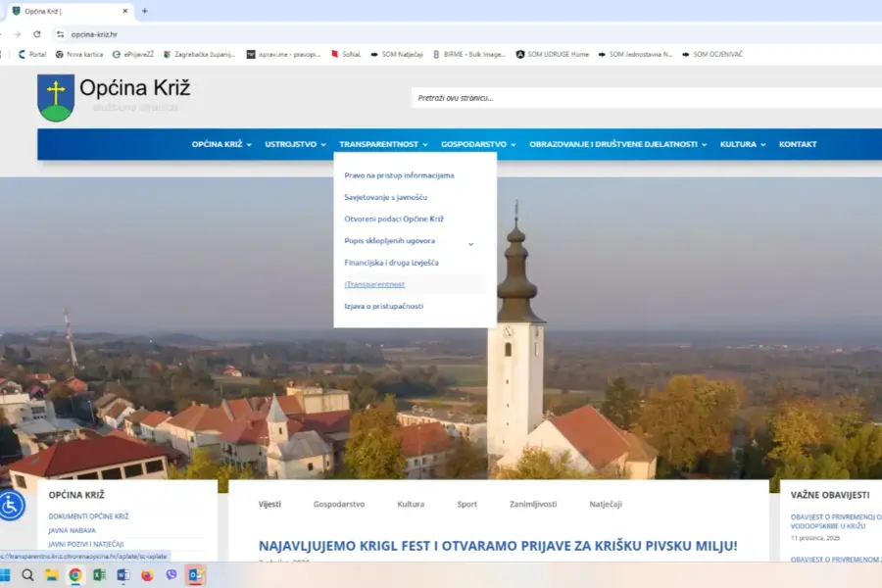Open the GOSPODARSTVO dropdown menu

[474, 143]
